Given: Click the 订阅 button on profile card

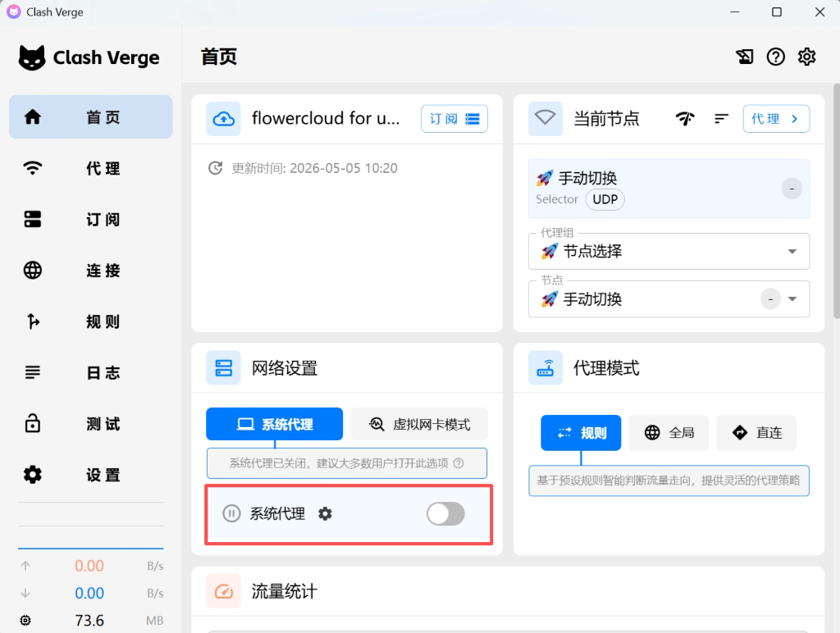Looking at the screenshot, I should click(x=454, y=118).
